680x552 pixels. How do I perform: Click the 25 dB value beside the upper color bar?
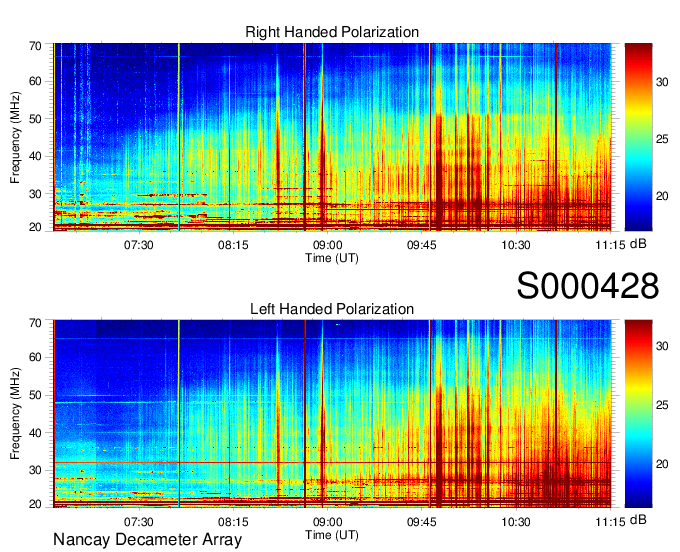(x=662, y=139)
